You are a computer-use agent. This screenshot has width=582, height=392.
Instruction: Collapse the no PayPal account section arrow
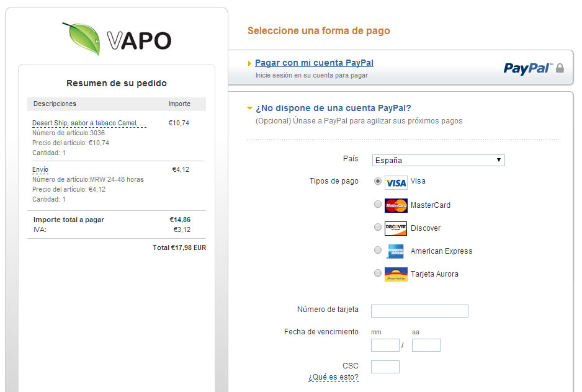click(x=250, y=109)
